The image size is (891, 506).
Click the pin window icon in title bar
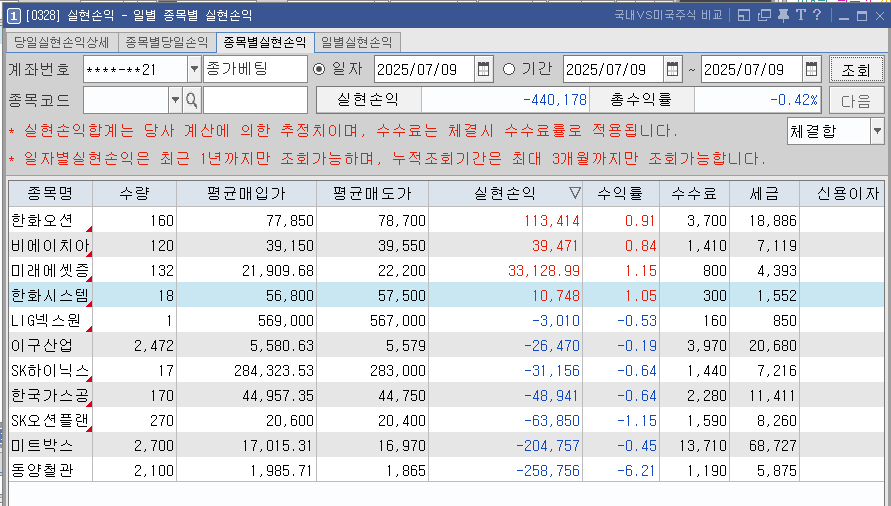[x=781, y=15]
